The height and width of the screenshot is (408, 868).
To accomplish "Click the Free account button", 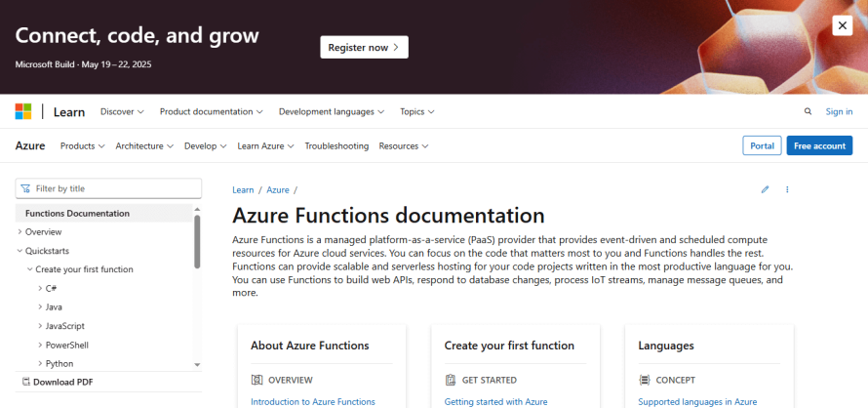I will (x=819, y=145).
